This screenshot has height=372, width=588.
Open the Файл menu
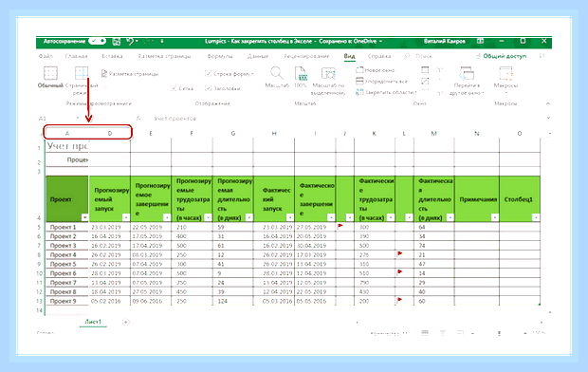tap(46, 56)
